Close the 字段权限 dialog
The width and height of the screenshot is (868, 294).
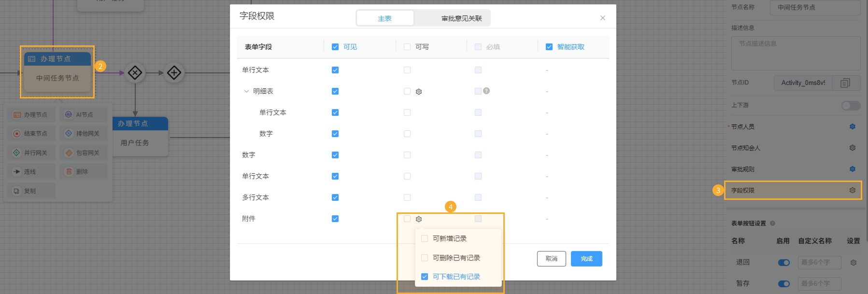[603, 18]
